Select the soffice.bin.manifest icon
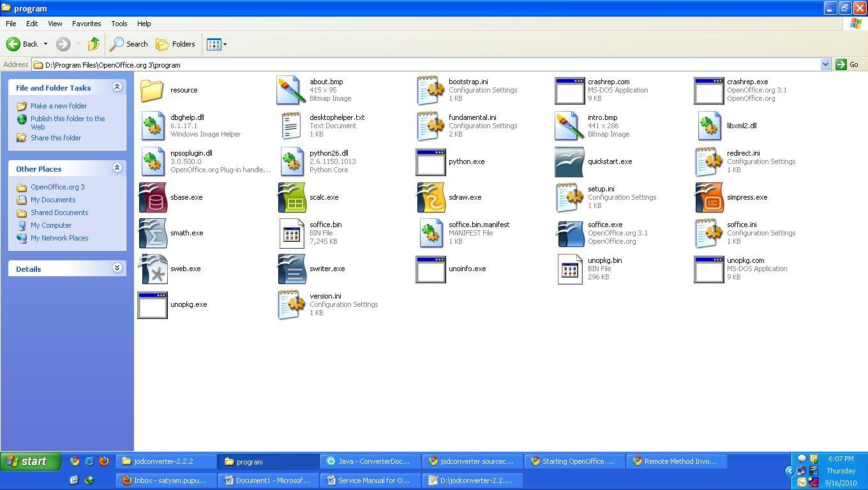868x490 pixels. (x=431, y=234)
